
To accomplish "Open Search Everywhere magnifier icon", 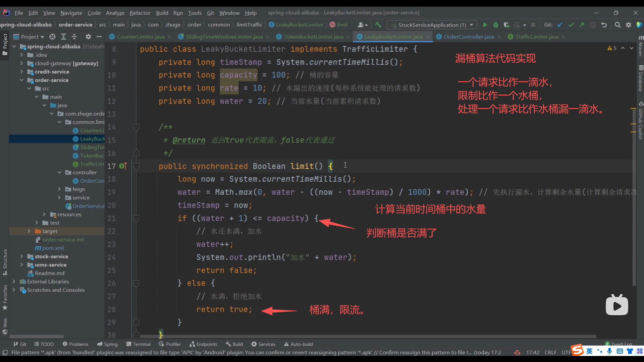I will [x=617, y=25].
